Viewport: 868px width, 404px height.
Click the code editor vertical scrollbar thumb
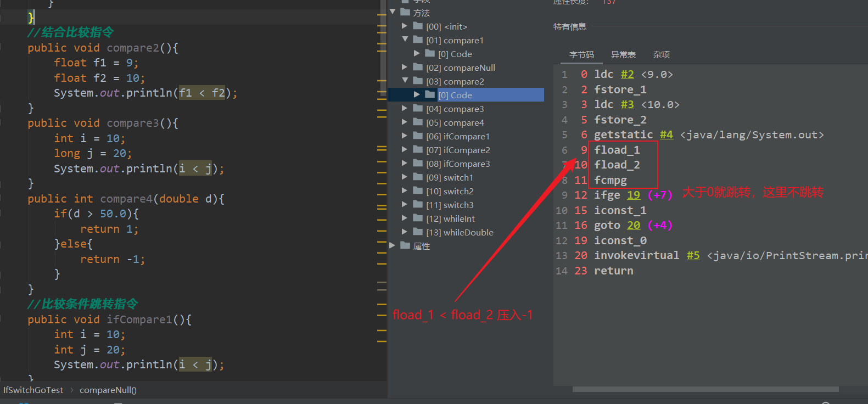pos(383,48)
